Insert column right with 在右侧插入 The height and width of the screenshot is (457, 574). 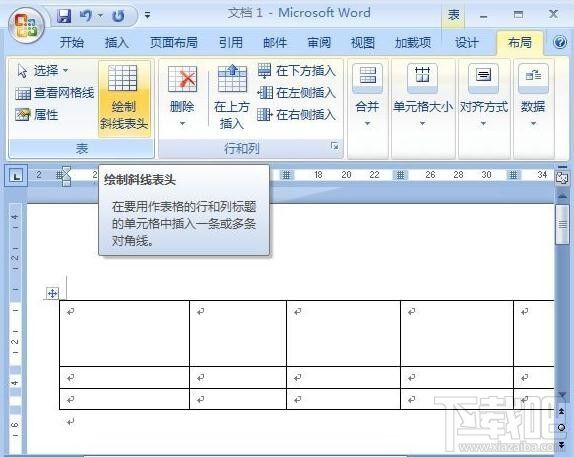296,115
